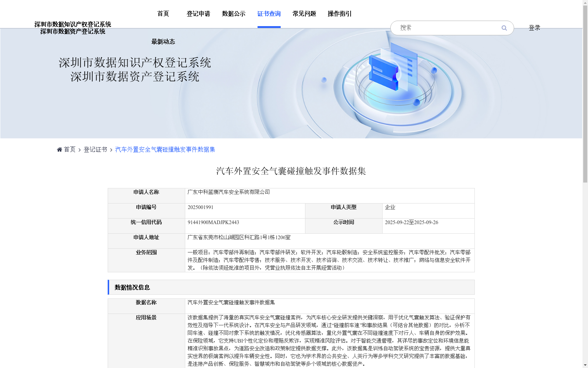This screenshot has width=588, height=368.
Task: Click the 数据名称 label cell
Action: [x=146, y=306]
